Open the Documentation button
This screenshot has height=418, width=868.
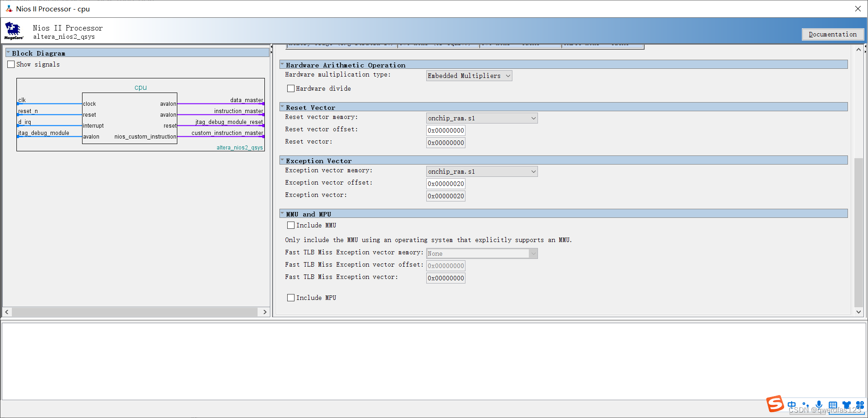coord(832,34)
